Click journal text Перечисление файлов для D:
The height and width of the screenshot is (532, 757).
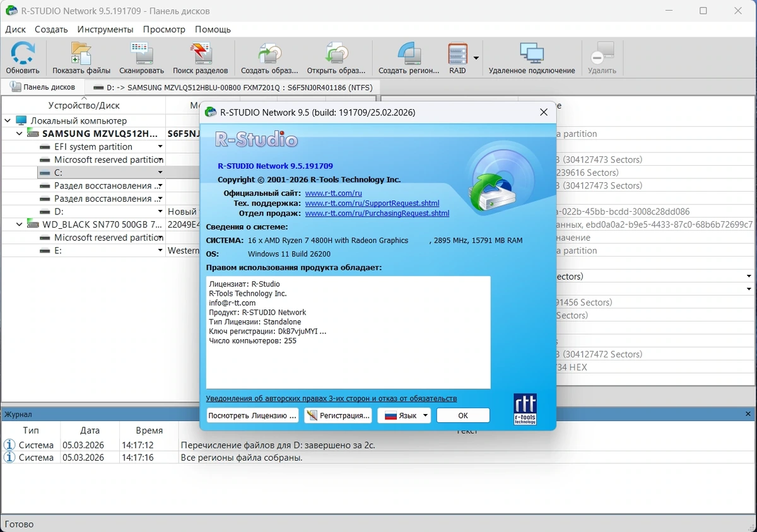pyautogui.click(x=278, y=445)
